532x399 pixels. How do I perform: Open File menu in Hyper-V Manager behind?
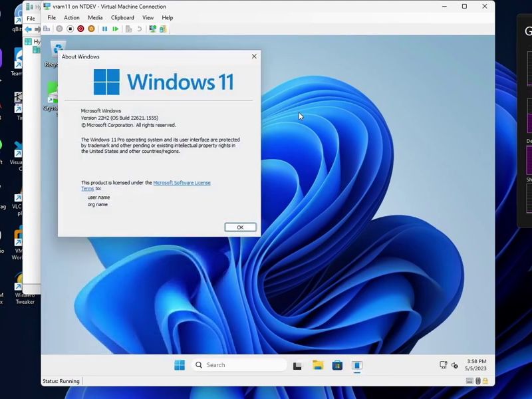coord(31,19)
